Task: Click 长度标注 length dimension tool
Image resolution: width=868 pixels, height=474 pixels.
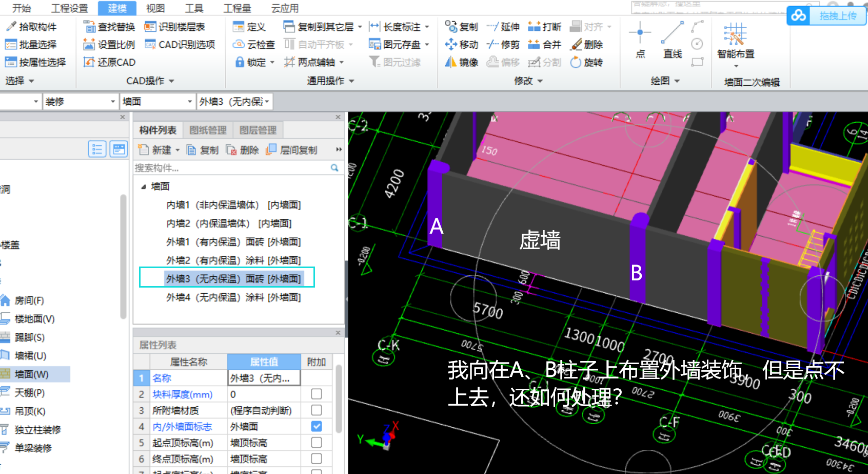Action: pyautogui.click(x=399, y=27)
